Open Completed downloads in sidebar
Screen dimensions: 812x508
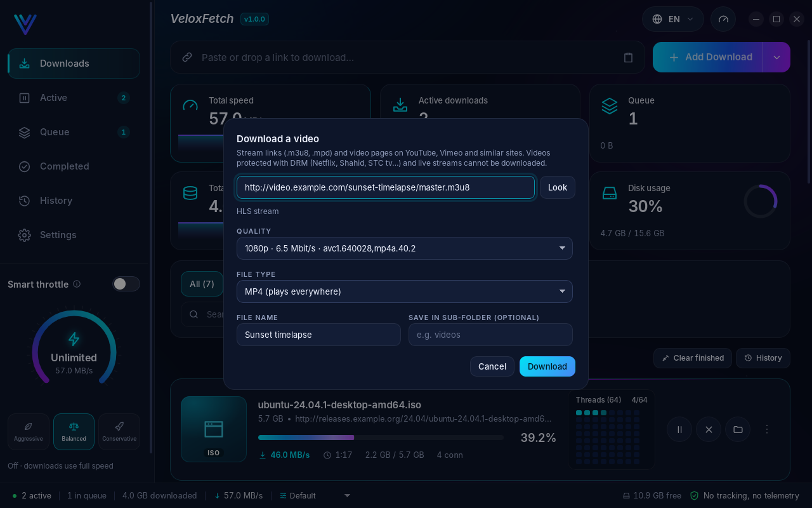tap(74, 166)
